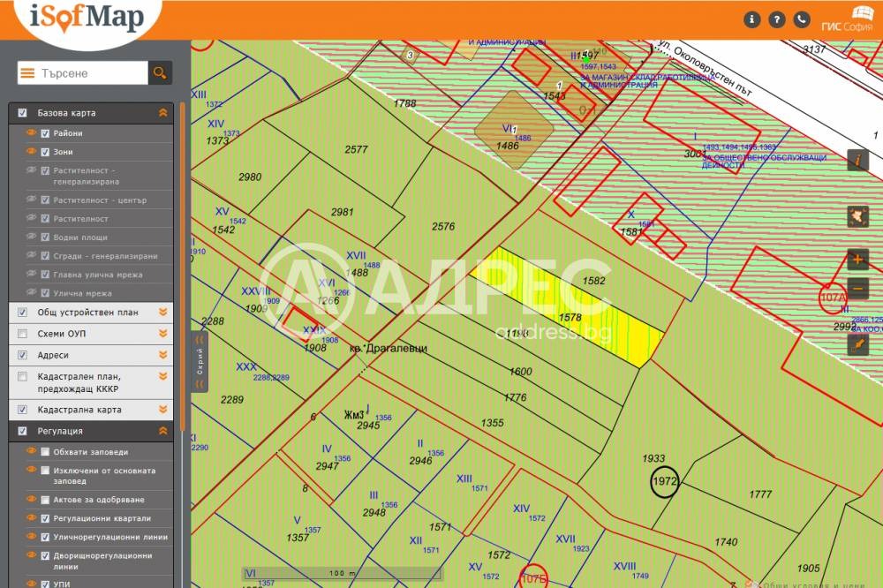Image resolution: width=883 pixels, height=588 pixels.
Task: Activate the identify info map tool
Action: 857,160
